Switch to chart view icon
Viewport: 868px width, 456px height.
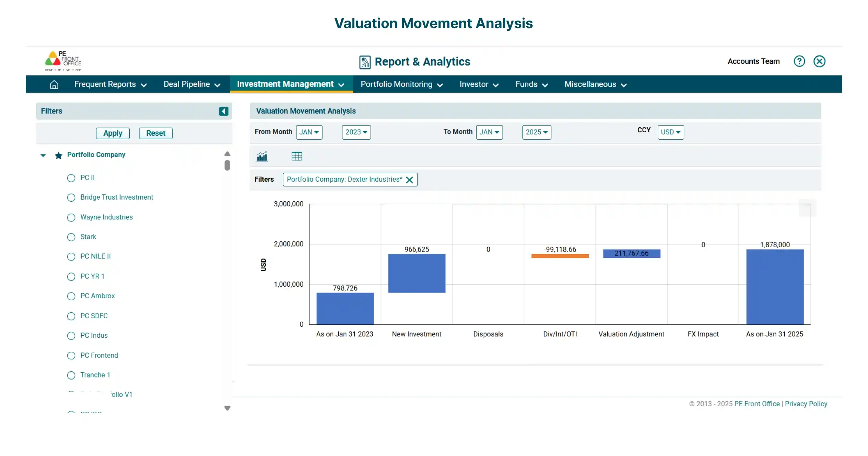pos(262,156)
